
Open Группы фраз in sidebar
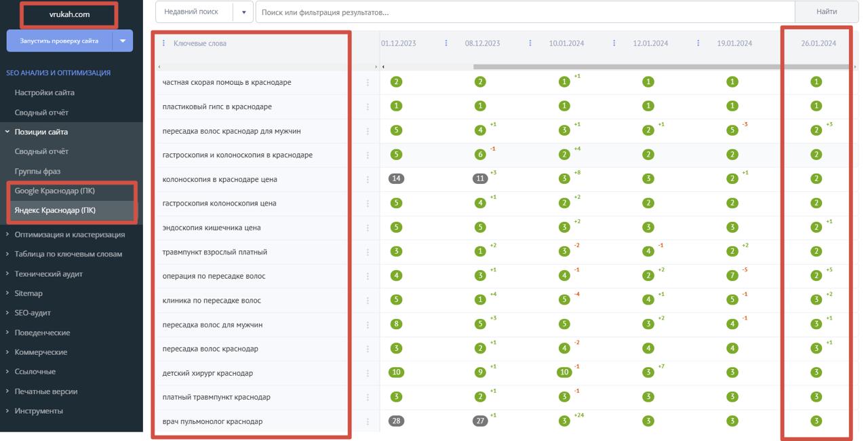(37, 172)
